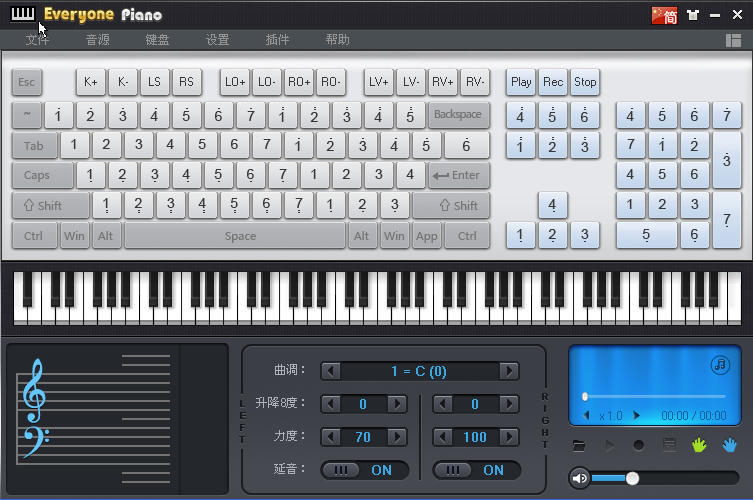Click the next key arrow for 曲调
This screenshot has height=500, width=753.
click(509, 371)
